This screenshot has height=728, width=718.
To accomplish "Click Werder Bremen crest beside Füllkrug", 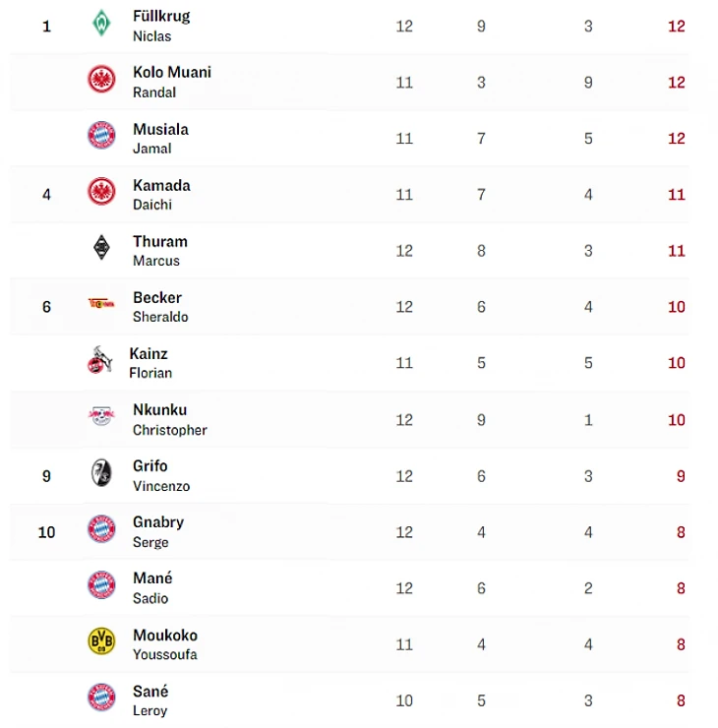I will point(101,24).
